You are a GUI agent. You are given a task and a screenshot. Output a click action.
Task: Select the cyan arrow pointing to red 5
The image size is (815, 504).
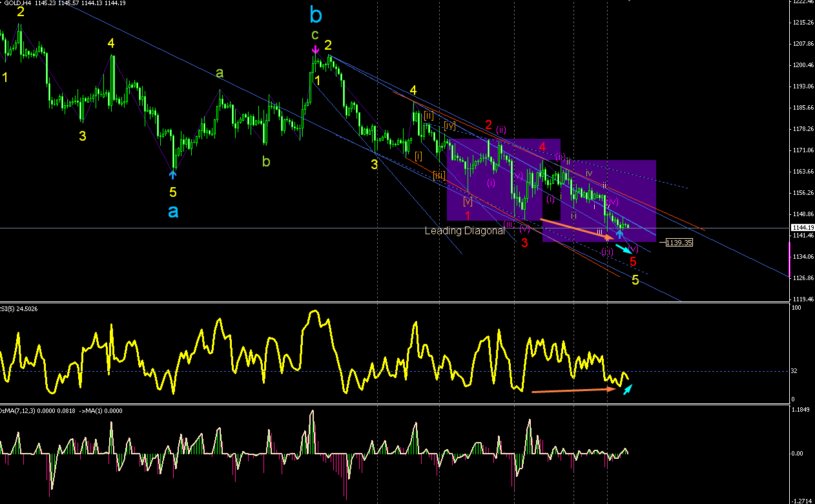(623, 248)
